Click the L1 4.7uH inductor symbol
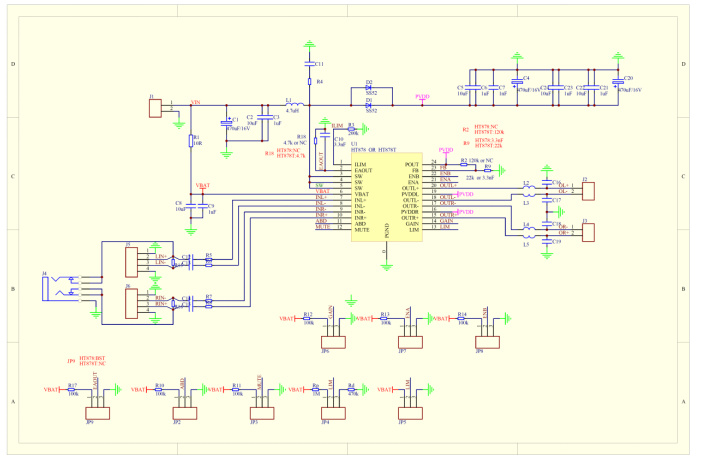The width and height of the screenshot is (701, 466). tap(295, 104)
